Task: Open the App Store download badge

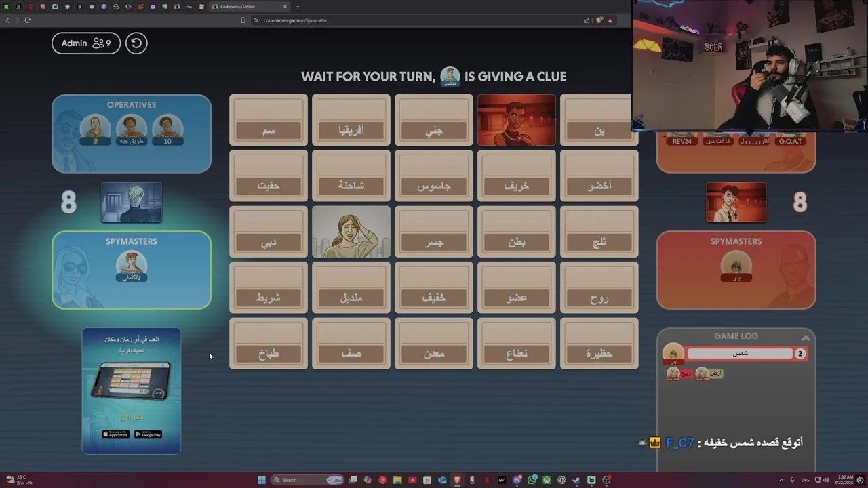Action: coord(115,434)
